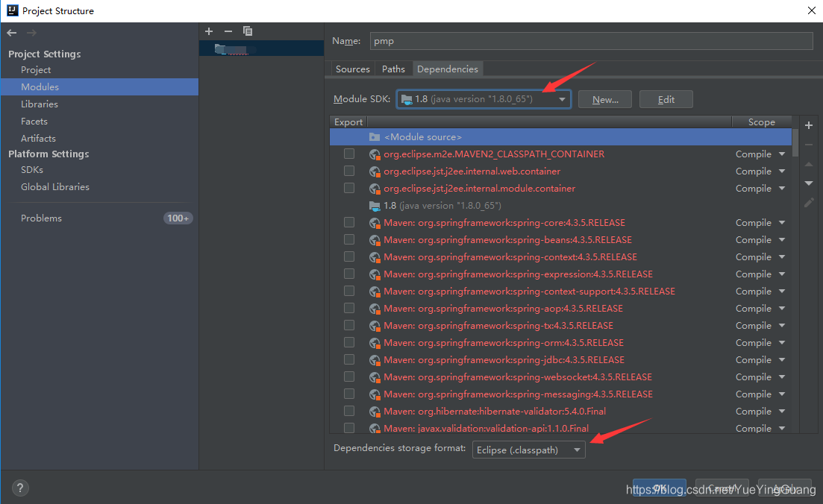The height and width of the screenshot is (504, 823).
Task: Enable export for hibernate-validator:5.4.0.Final
Action: coord(349,411)
